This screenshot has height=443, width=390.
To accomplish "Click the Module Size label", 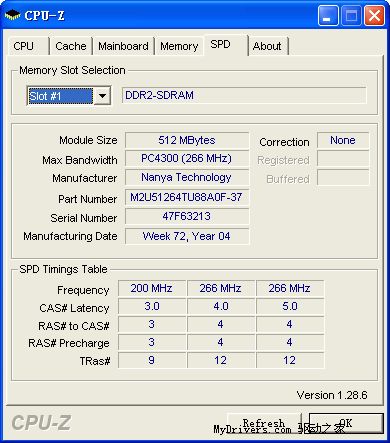I will pyautogui.click(x=88, y=140).
